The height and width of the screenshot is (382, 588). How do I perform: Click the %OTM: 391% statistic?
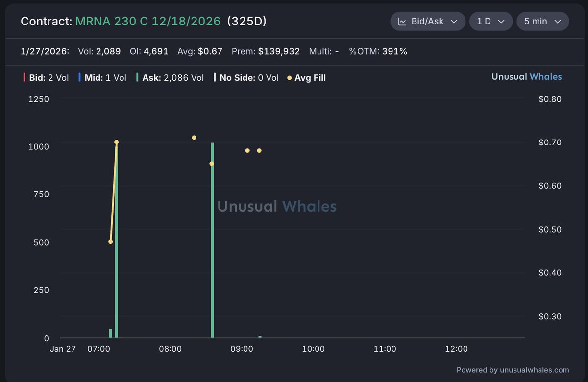coord(378,51)
